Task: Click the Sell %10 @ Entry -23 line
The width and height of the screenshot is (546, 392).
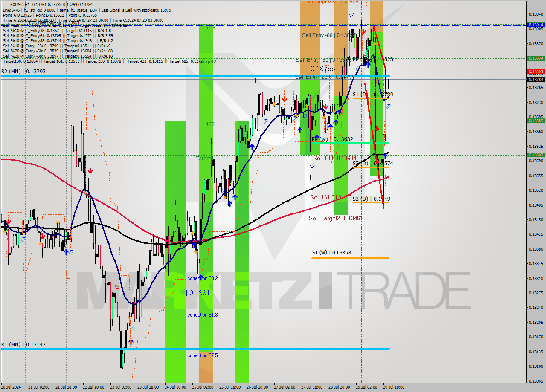Action: pyautogui.click(x=57, y=46)
